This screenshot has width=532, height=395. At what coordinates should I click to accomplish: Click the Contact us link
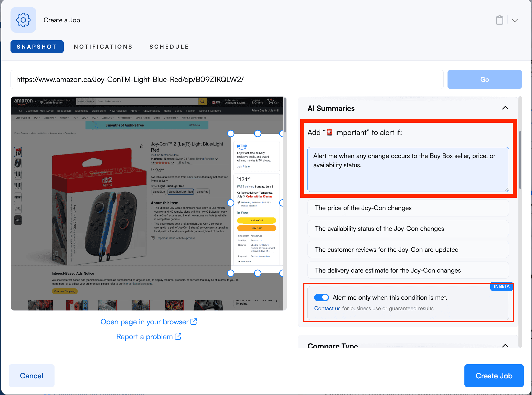[327, 308]
